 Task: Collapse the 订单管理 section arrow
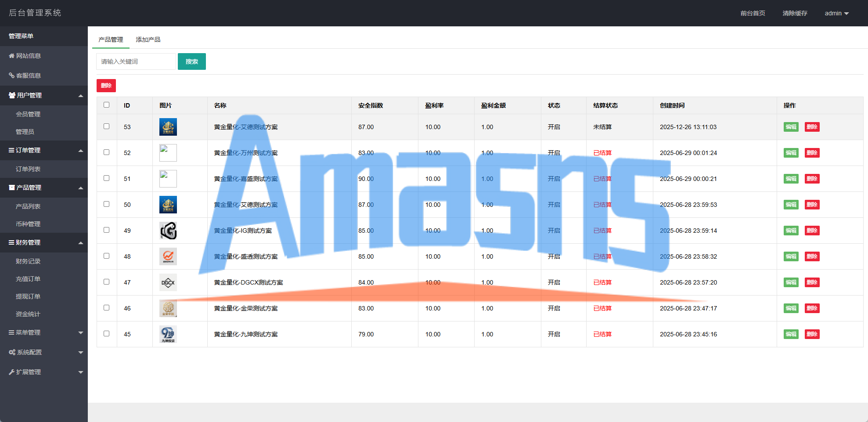pos(81,151)
